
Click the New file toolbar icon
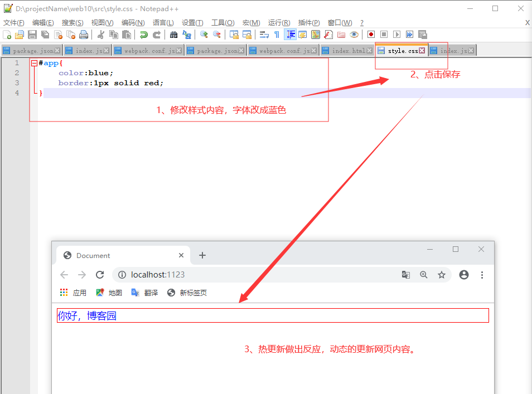coord(7,35)
